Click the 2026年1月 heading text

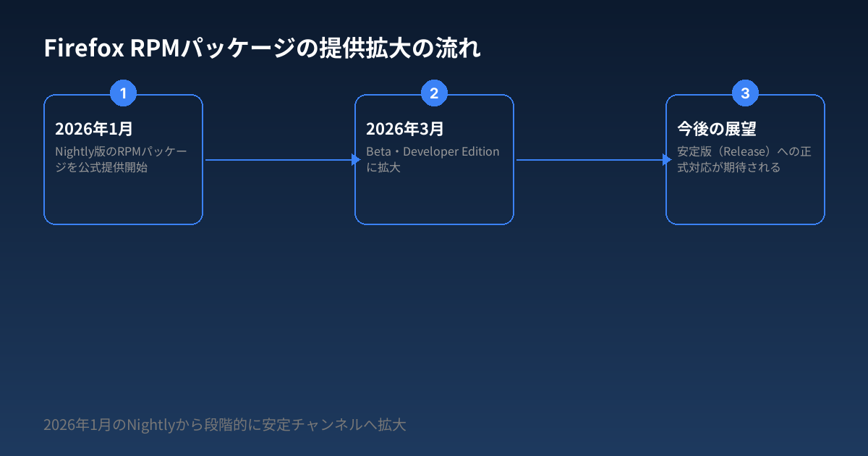click(94, 129)
